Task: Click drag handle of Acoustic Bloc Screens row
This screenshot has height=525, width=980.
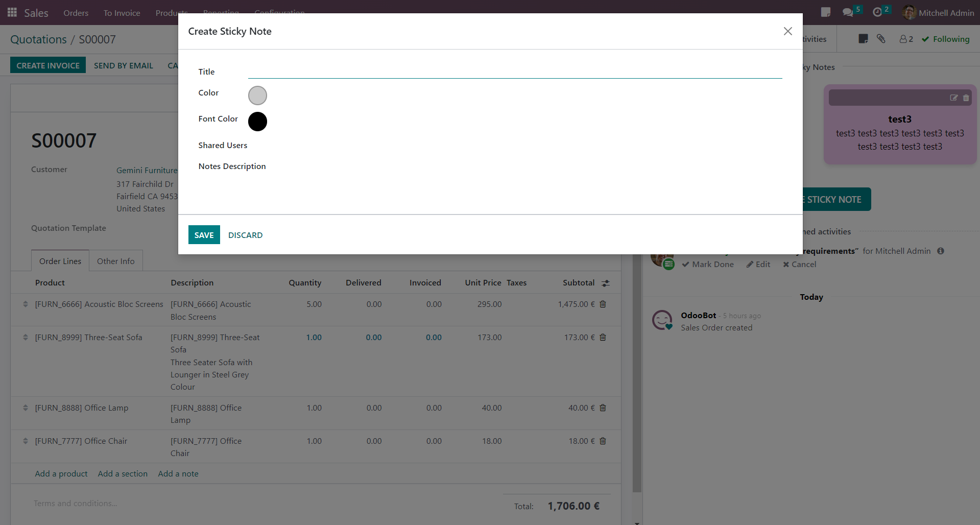Action: [25, 304]
